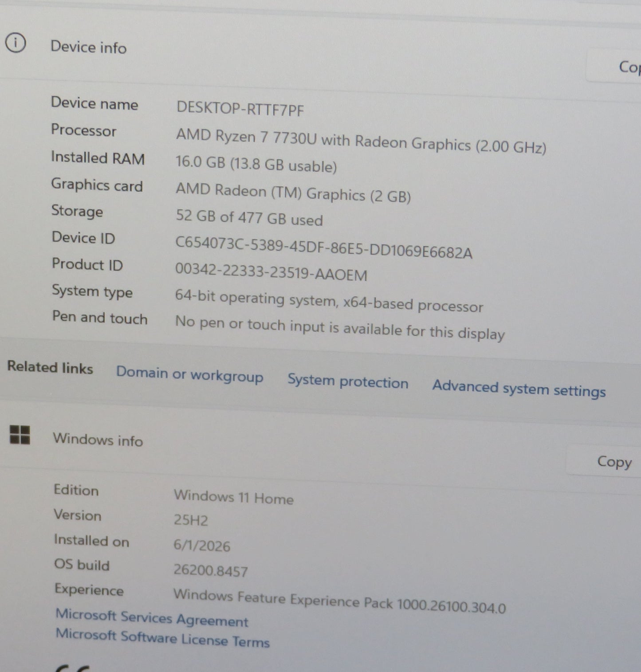
Task: Click the Installed on label
Action: tap(91, 540)
